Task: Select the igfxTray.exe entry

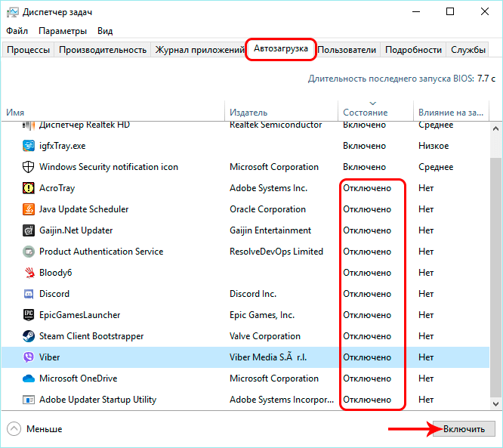Action: tap(62, 146)
